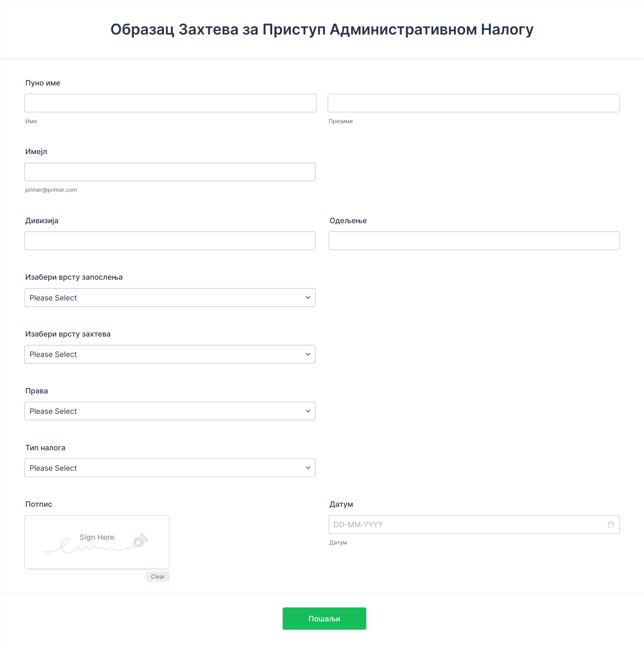Click the Sign Here signature pad

97,542
